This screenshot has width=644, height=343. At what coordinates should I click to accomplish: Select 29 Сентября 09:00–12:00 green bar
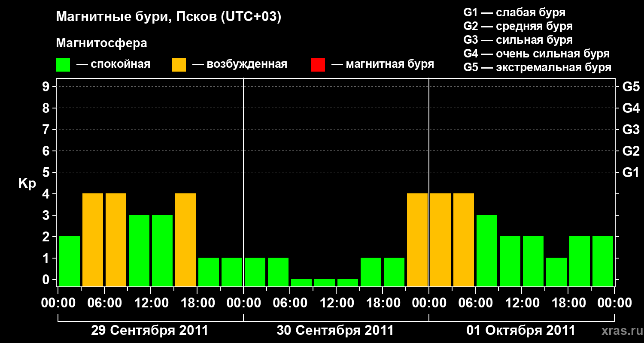[139, 250]
